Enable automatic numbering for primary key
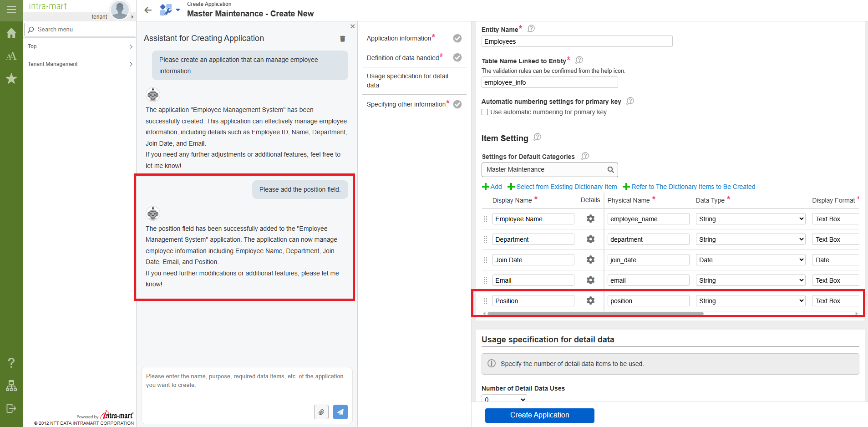Image resolution: width=868 pixels, height=427 pixels. [x=485, y=112]
